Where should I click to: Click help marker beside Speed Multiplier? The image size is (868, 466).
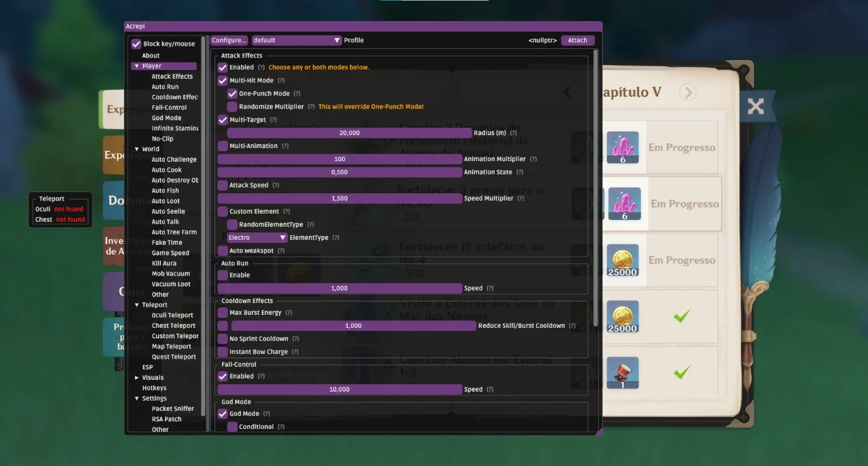[521, 198]
